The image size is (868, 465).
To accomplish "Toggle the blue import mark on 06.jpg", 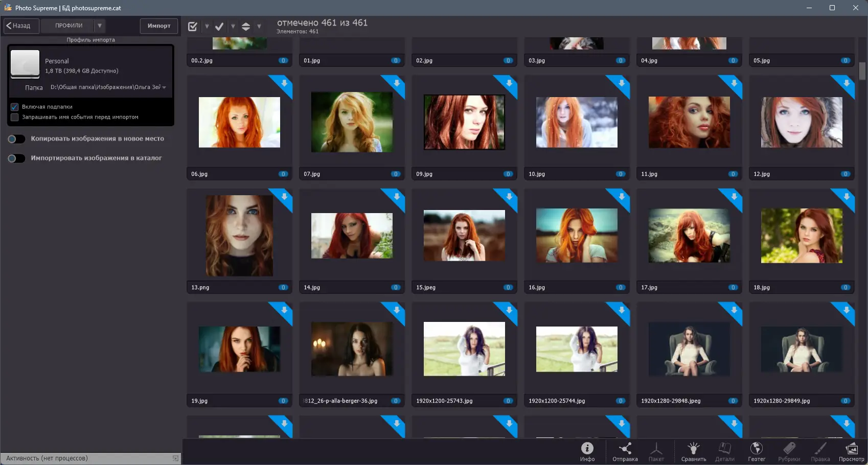I will coord(284,83).
